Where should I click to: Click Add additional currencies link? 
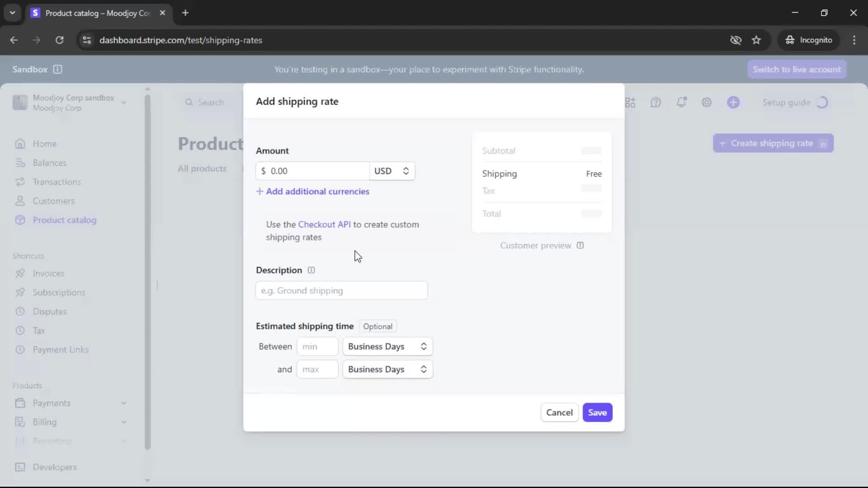(x=313, y=191)
